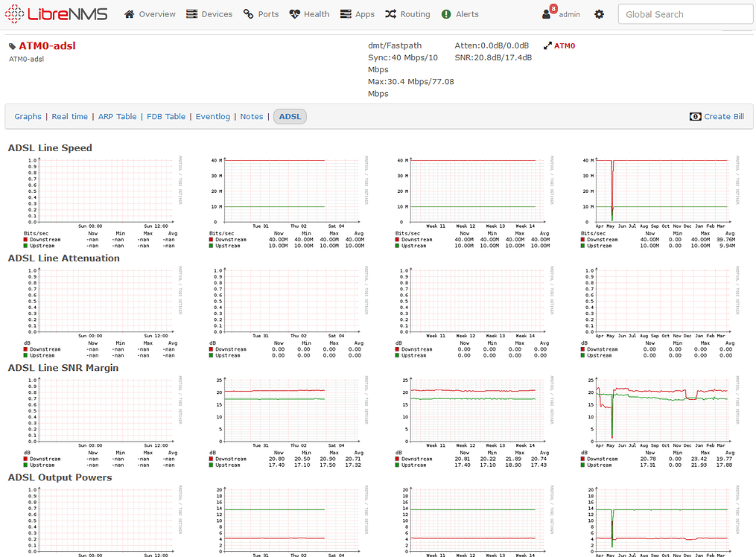Image resolution: width=756 pixels, height=557 pixels.
Task: Click the tag icon beside ATM0-adsl
Action: [12, 47]
